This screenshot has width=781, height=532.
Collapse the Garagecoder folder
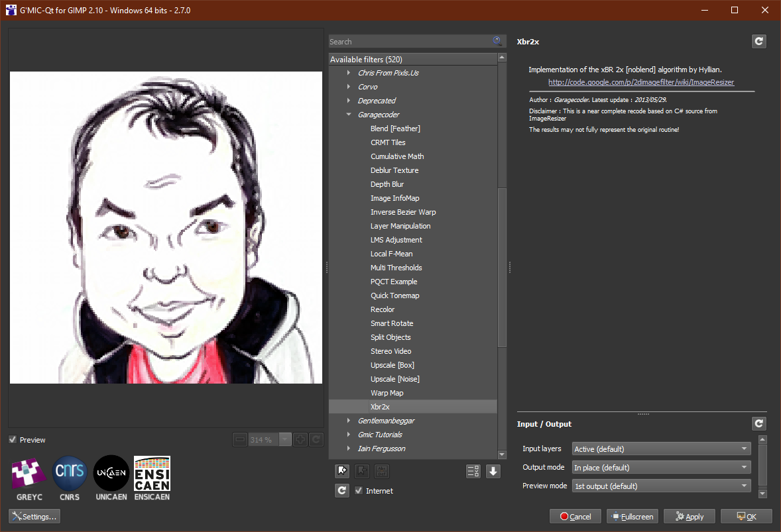(349, 115)
